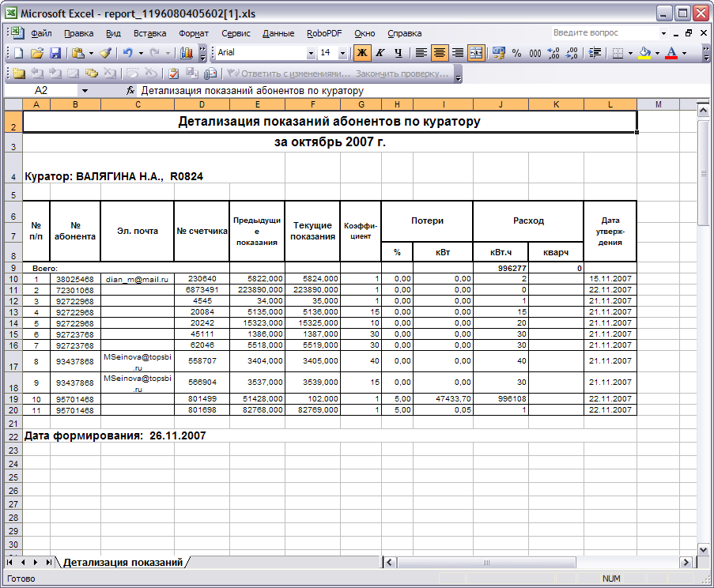Select the Format Painter brush
714x588 pixels.
pyautogui.click(x=106, y=53)
